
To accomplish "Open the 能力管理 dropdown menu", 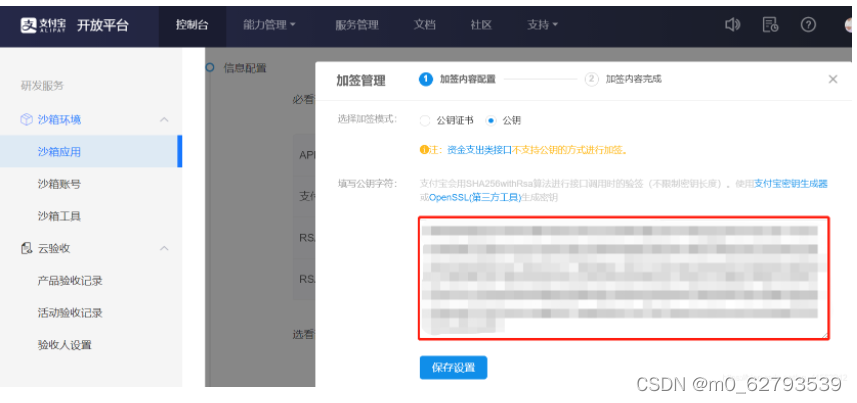I will [269, 25].
